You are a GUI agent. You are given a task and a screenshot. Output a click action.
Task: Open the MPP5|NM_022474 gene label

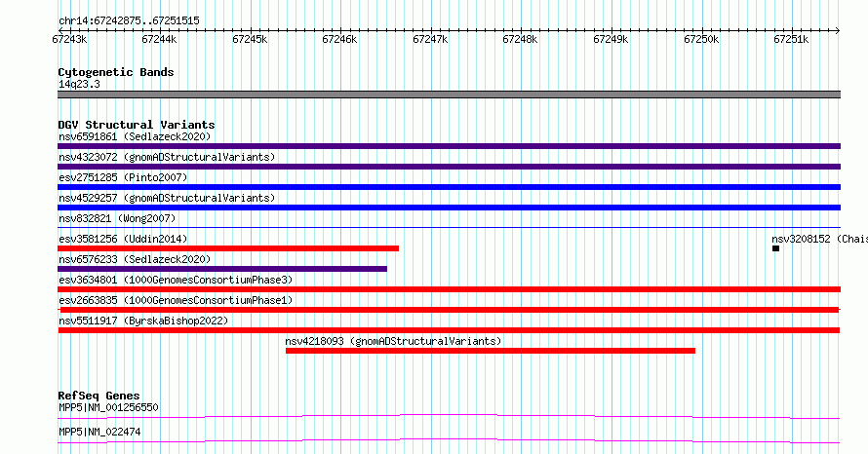pyautogui.click(x=99, y=432)
